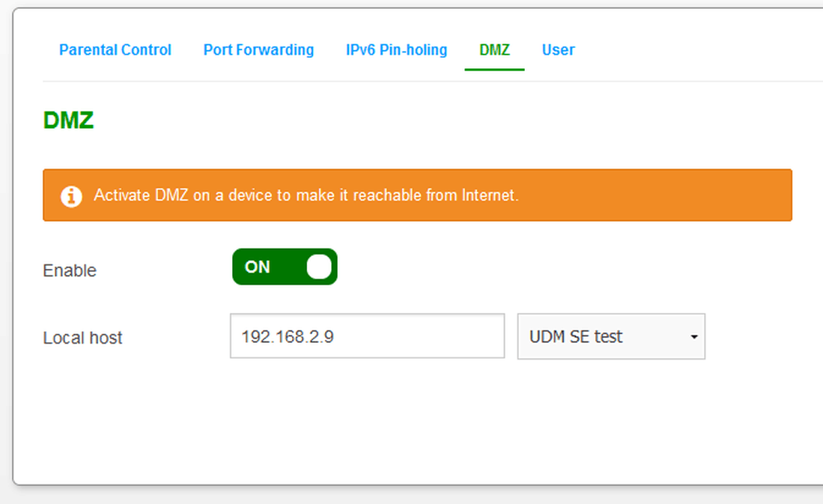Open the Parental Control tab
Screen dimensions: 823x504
click(115, 50)
